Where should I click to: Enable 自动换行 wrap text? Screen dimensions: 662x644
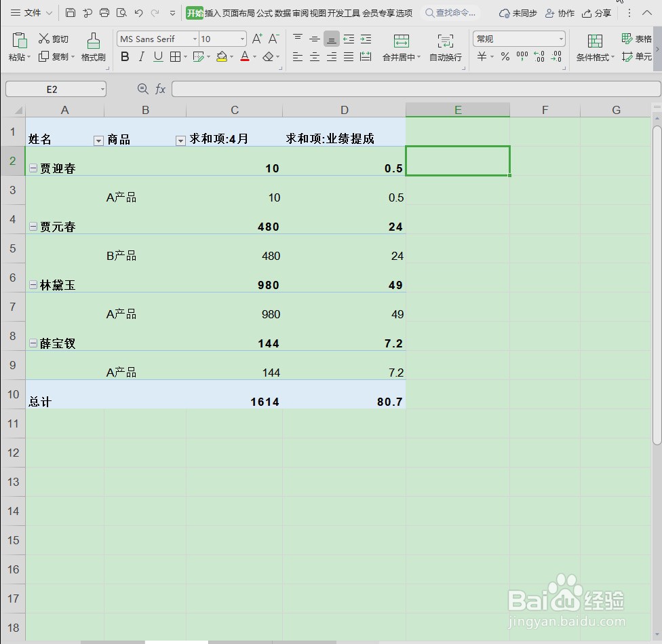(x=446, y=48)
